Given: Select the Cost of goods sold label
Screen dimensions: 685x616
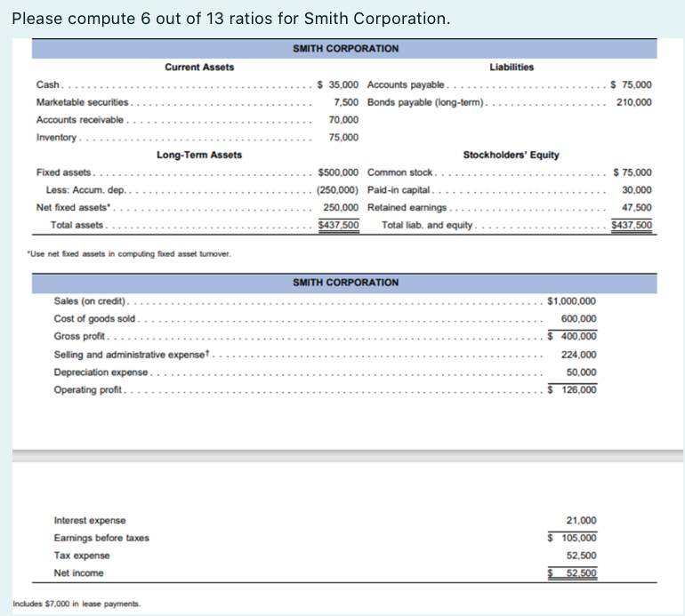Looking at the screenshot, I should (x=94, y=319).
